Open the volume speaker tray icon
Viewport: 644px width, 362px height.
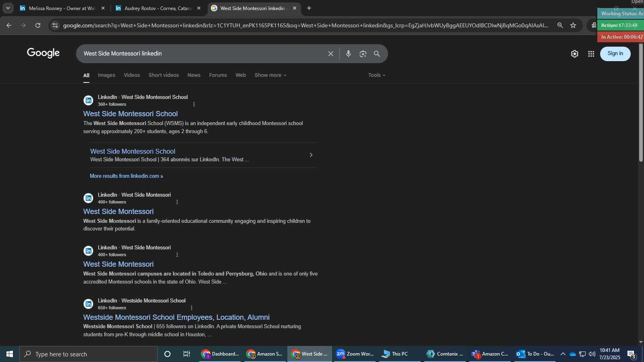(x=592, y=354)
